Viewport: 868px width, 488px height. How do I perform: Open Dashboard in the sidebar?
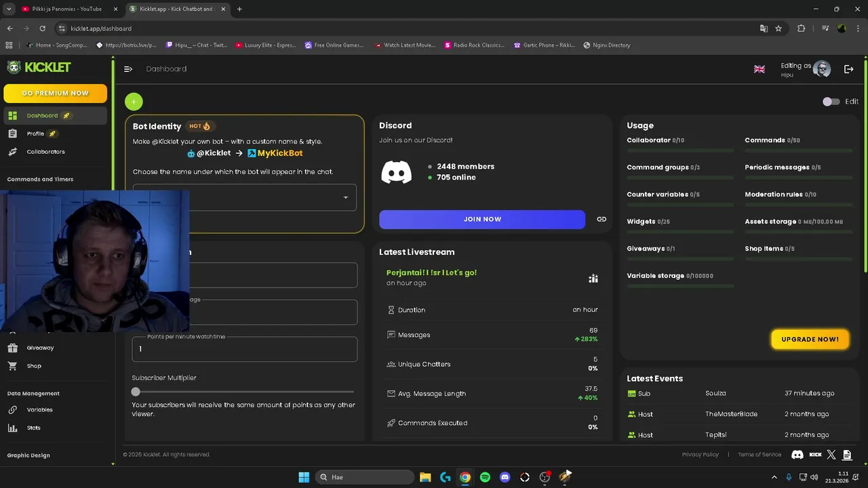(55, 115)
